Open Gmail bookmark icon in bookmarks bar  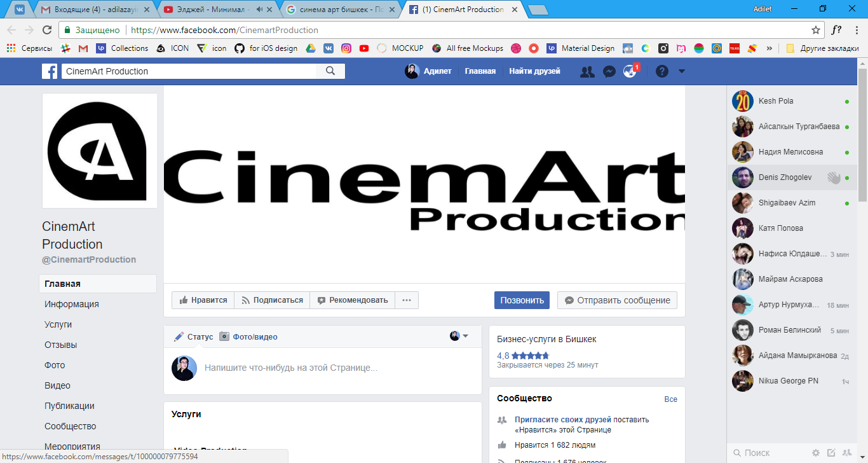click(83, 48)
